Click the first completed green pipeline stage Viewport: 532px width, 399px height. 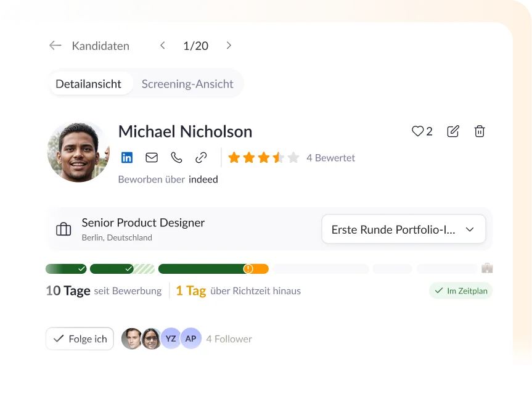66,269
